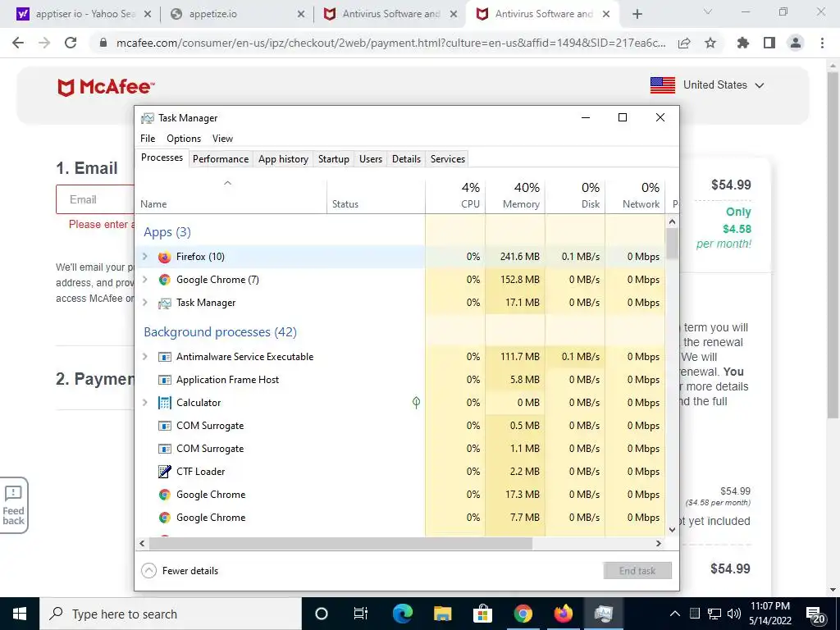Image resolution: width=840 pixels, height=630 pixels.
Task: Collapse to Fewer details
Action: pos(180,571)
